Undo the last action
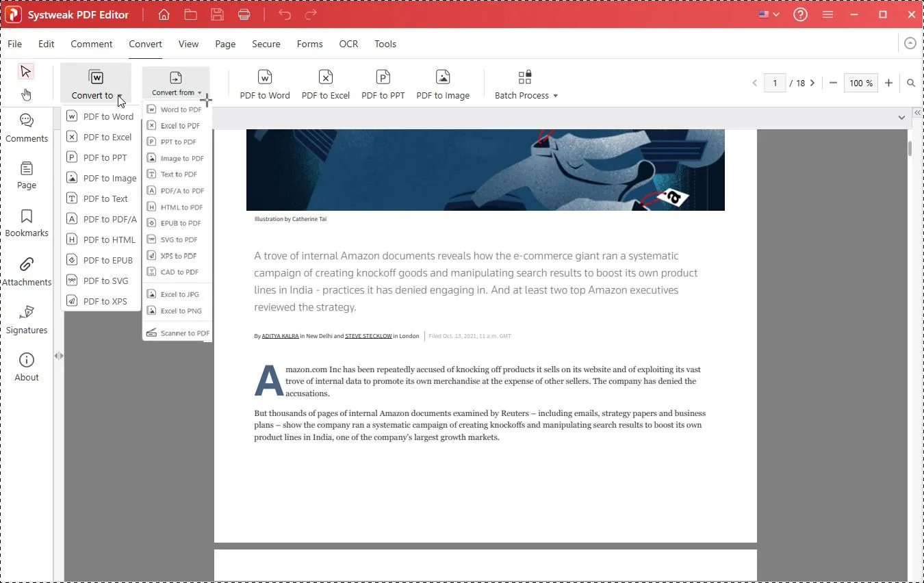924x583 pixels. [285, 14]
